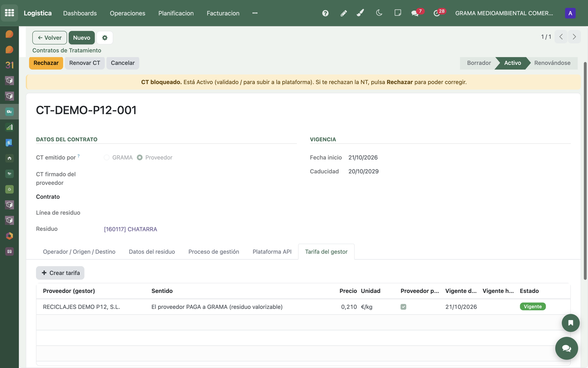Open the truck logistics sidebar app
This screenshot has width=588, height=368.
point(10,112)
